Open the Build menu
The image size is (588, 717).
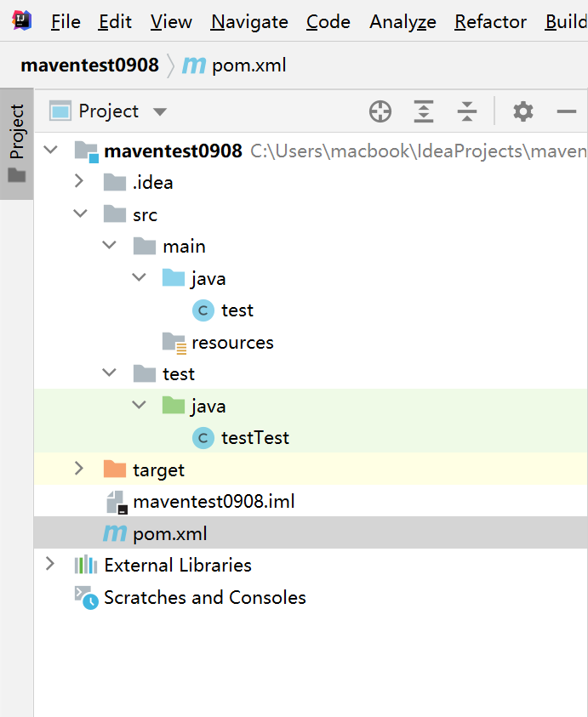coord(566,21)
